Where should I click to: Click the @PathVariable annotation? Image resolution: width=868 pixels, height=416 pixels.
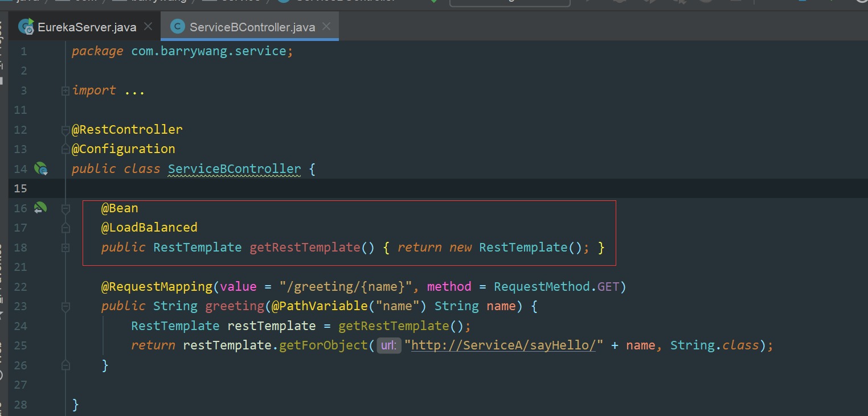[x=320, y=306]
